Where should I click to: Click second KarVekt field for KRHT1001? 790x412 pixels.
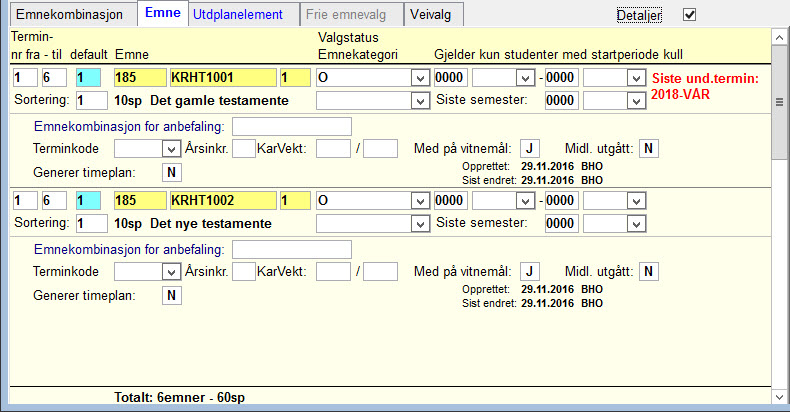[x=380, y=149]
